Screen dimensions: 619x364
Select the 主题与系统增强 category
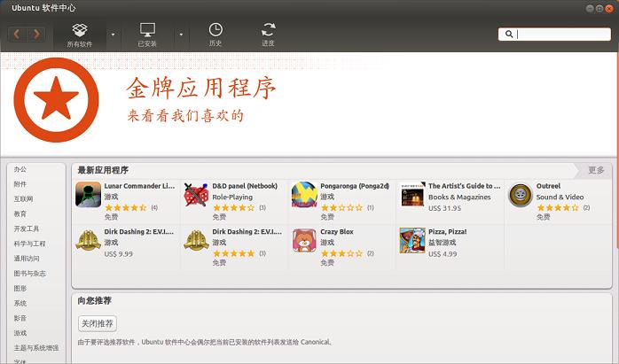[x=36, y=348]
